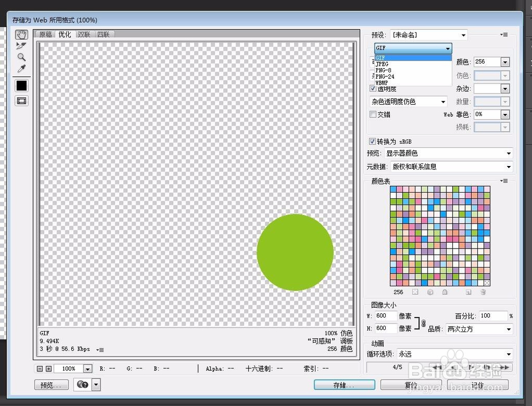Choose PNG-8 from the format list
Viewport: 532px width, 406px height.
[x=413, y=70]
